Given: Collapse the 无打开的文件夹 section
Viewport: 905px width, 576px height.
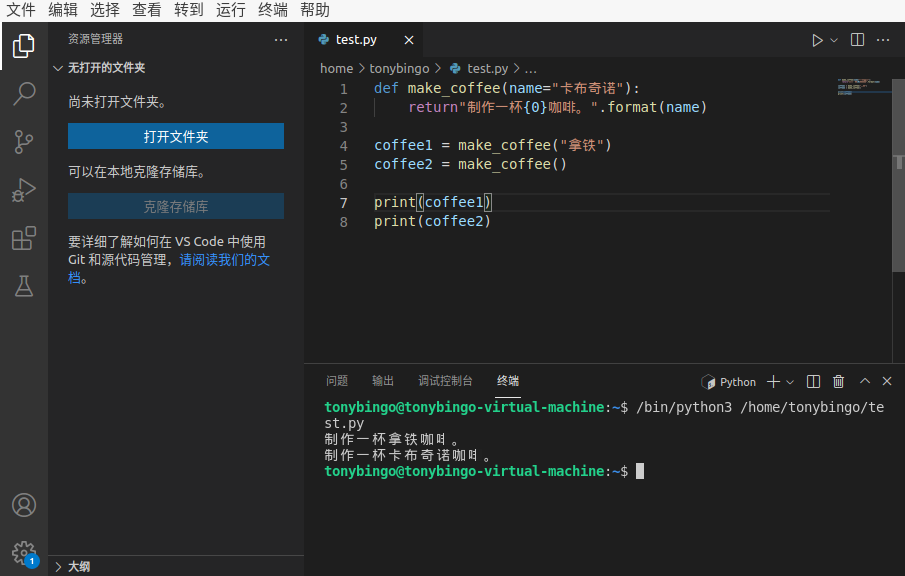Looking at the screenshot, I should click(58, 68).
